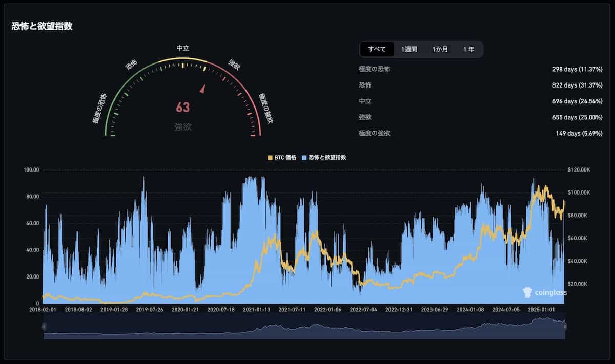Switch to the 1 年 tab
Image resolution: width=615 pixels, height=364 pixels.
tap(468, 49)
